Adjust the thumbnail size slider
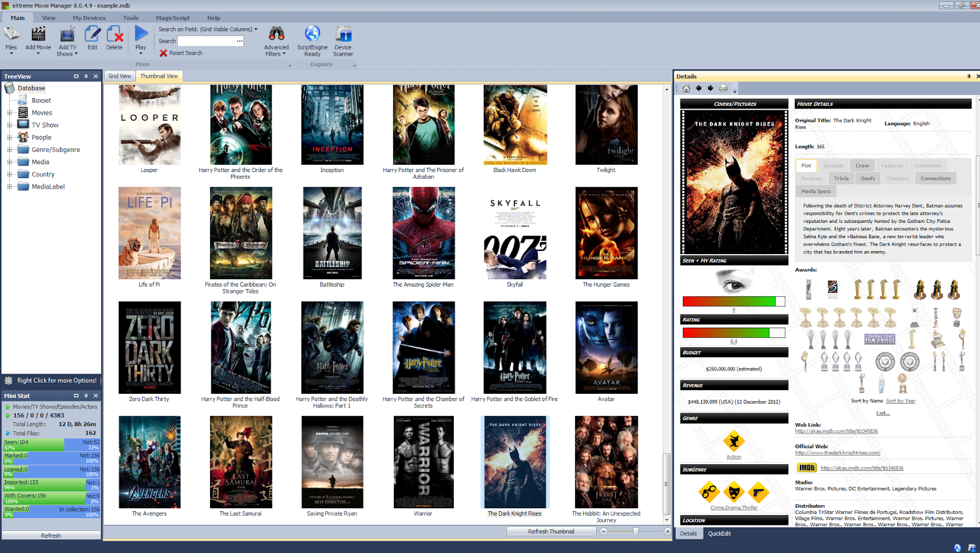The height and width of the screenshot is (553, 980). point(636,532)
